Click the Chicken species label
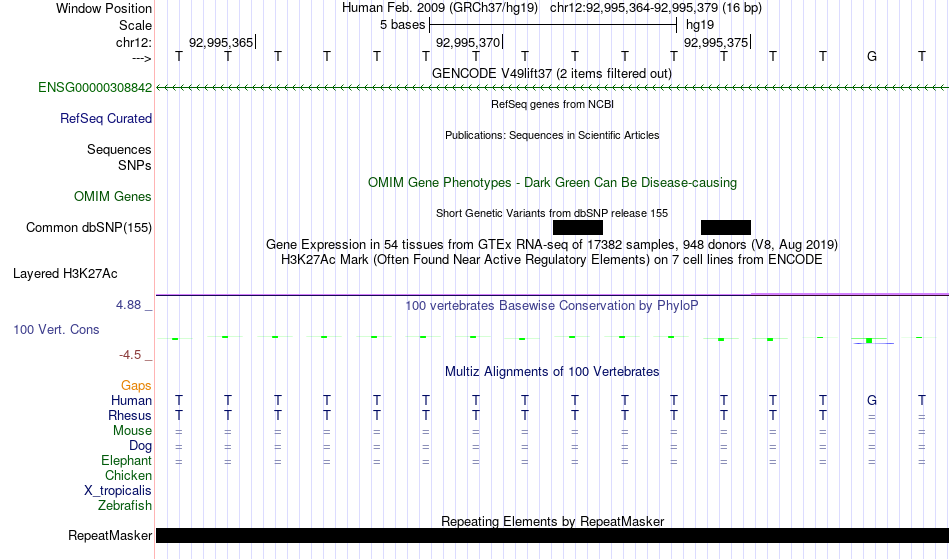Viewport: 950px width, 559px height. click(128, 475)
